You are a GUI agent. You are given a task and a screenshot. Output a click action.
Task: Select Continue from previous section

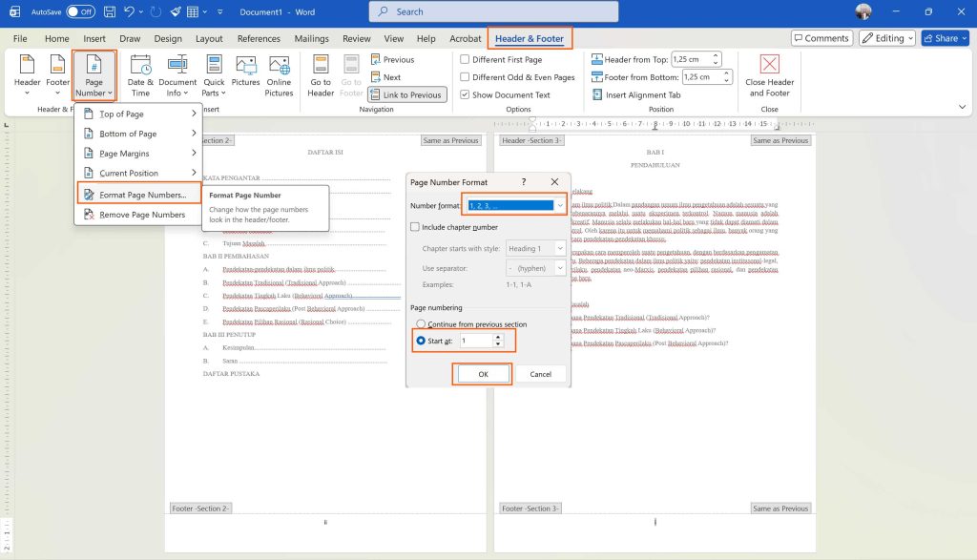[421, 324]
